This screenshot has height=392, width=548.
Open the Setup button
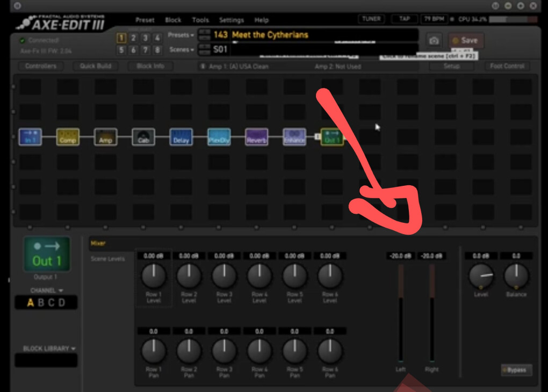[451, 66]
